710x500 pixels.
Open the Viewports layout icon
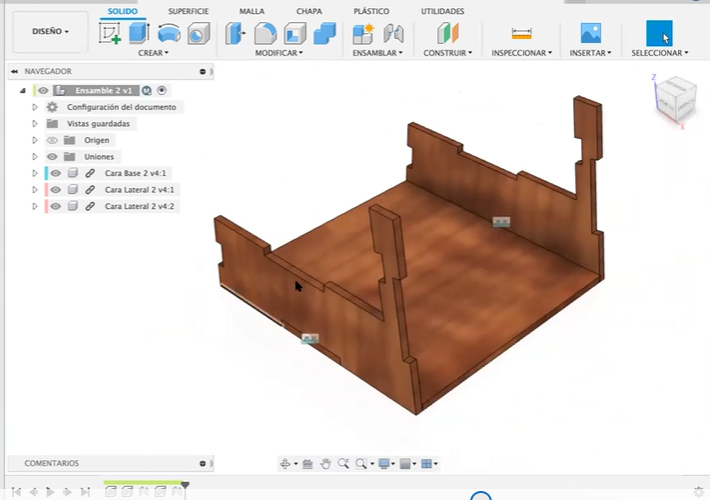click(427, 463)
